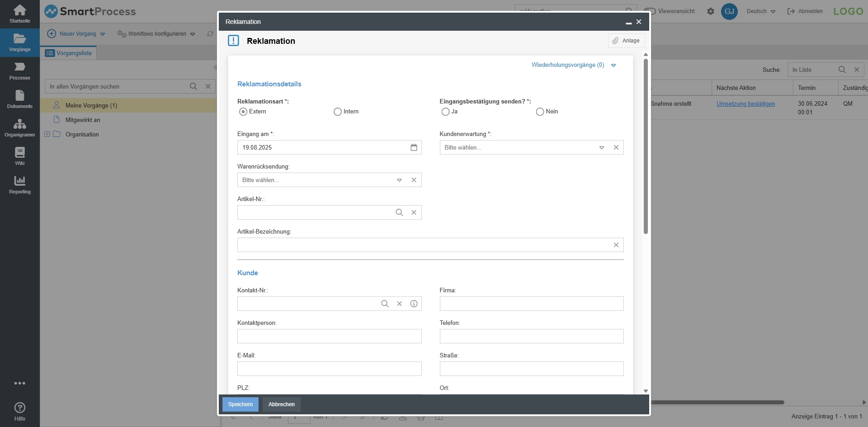Close the Reklamation dialog
The height and width of the screenshot is (427, 868).
[x=639, y=22]
